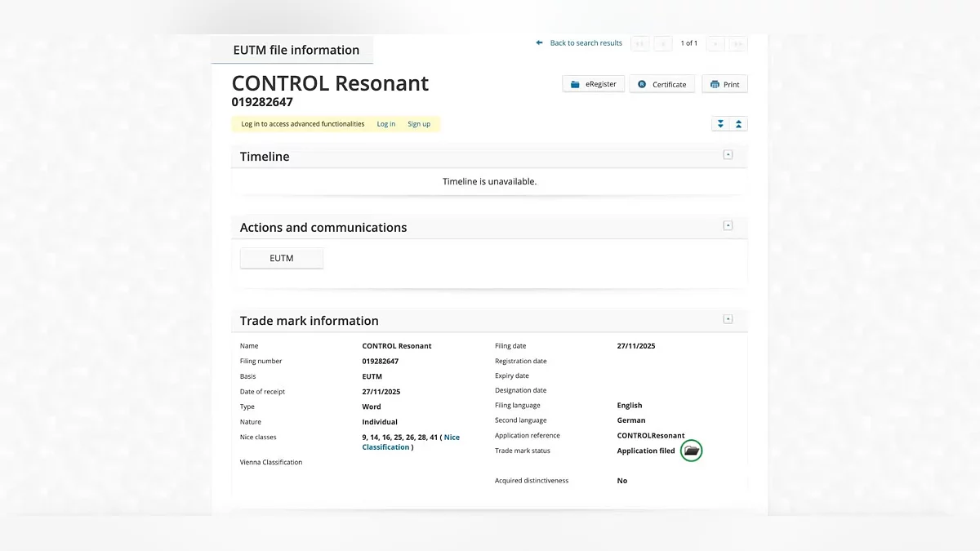Return via Back to search results
The width and height of the screenshot is (980, 551).
pyautogui.click(x=580, y=43)
